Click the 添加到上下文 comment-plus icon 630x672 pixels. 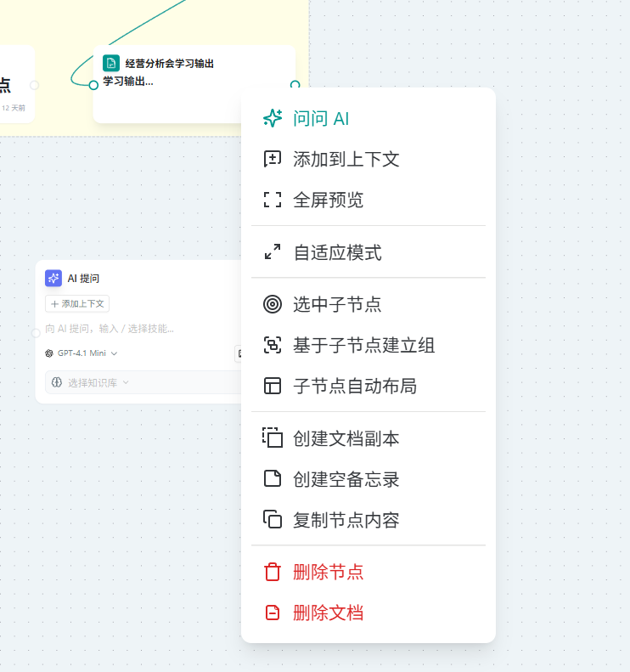pyautogui.click(x=273, y=159)
